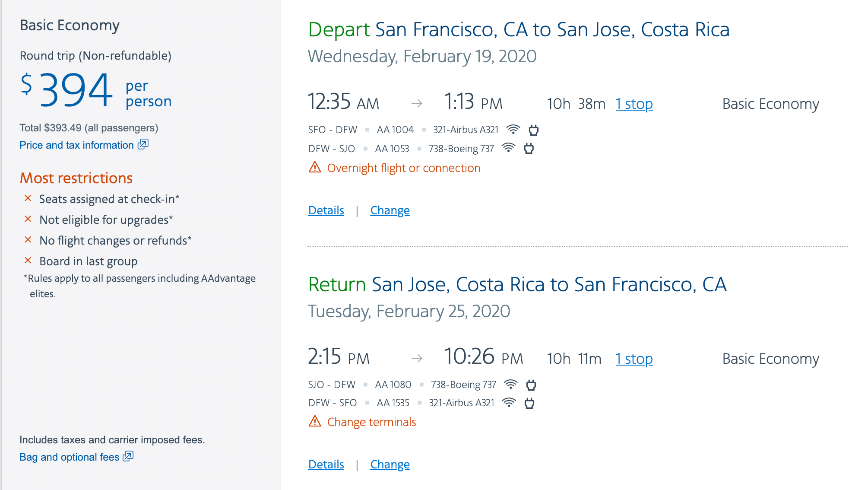Viewport: 868px width, 490px height.
Task: Click power outlet icon on AA 1053 row
Action: pyautogui.click(x=529, y=149)
